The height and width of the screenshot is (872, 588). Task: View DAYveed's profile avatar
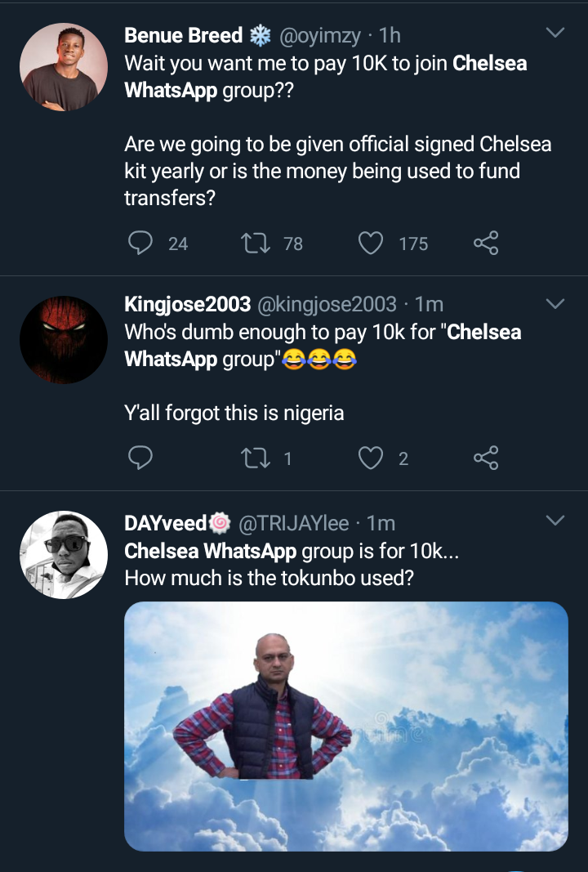(x=64, y=555)
